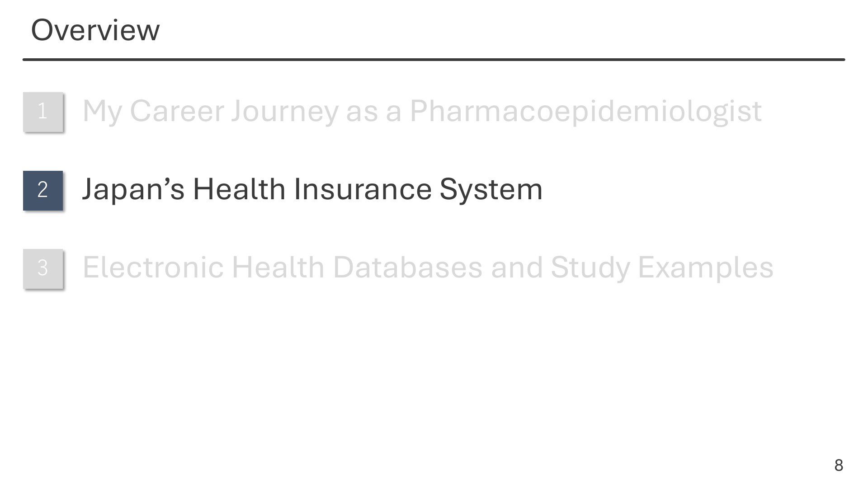Select the dark blue number 2 box
This screenshot has width=868, height=488.
[x=43, y=190]
